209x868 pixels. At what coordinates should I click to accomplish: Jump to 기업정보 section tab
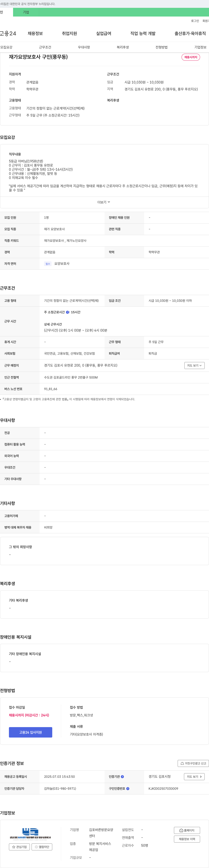tap(200, 47)
